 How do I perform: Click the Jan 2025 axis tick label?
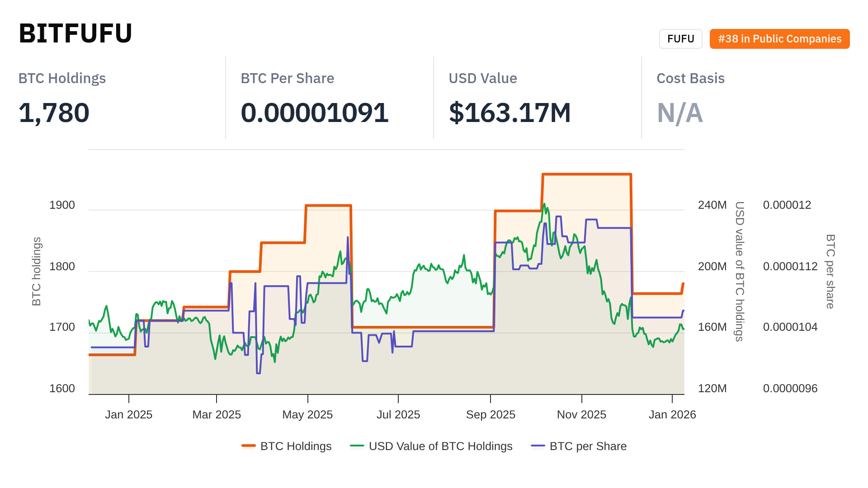(x=129, y=414)
